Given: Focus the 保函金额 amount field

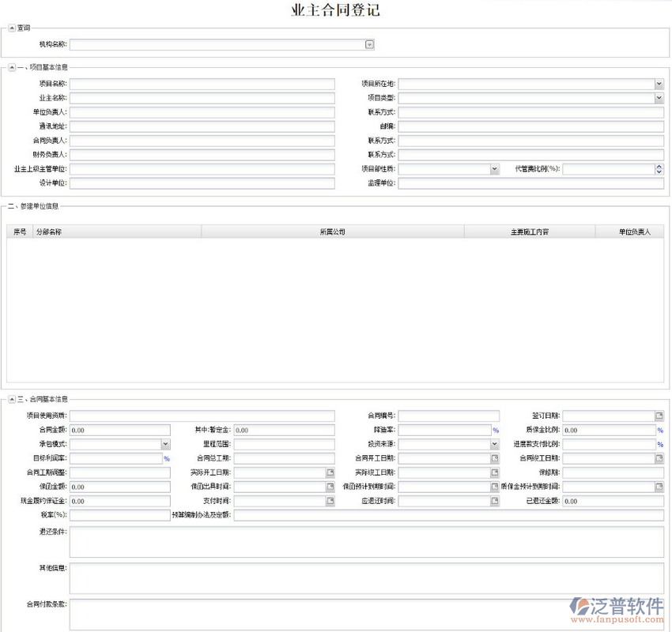Looking at the screenshot, I should click(x=120, y=487).
